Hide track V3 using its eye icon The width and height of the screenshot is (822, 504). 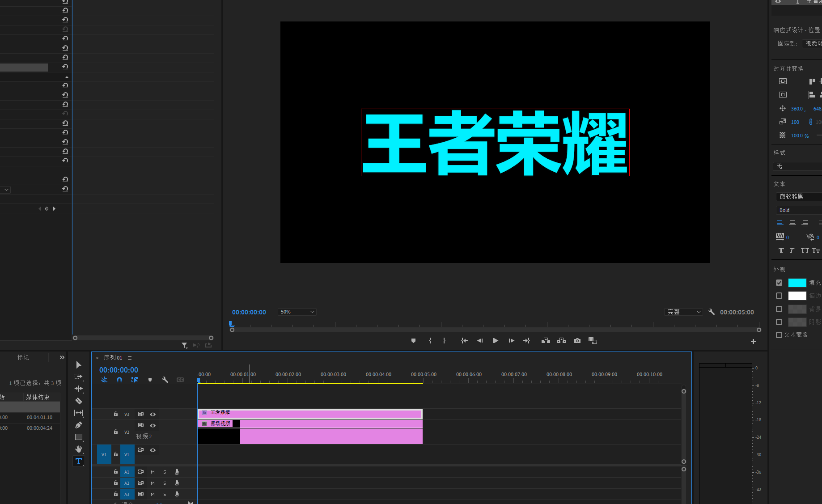pyautogui.click(x=153, y=415)
